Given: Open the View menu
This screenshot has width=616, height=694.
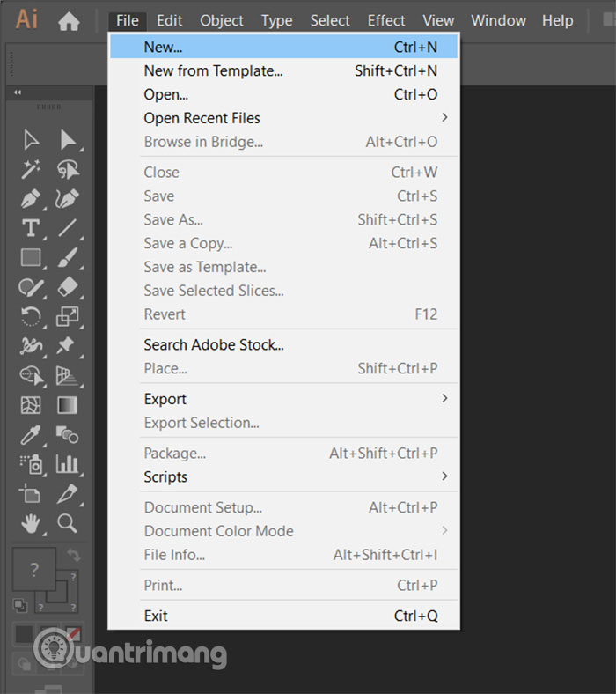Looking at the screenshot, I should pyautogui.click(x=438, y=20).
